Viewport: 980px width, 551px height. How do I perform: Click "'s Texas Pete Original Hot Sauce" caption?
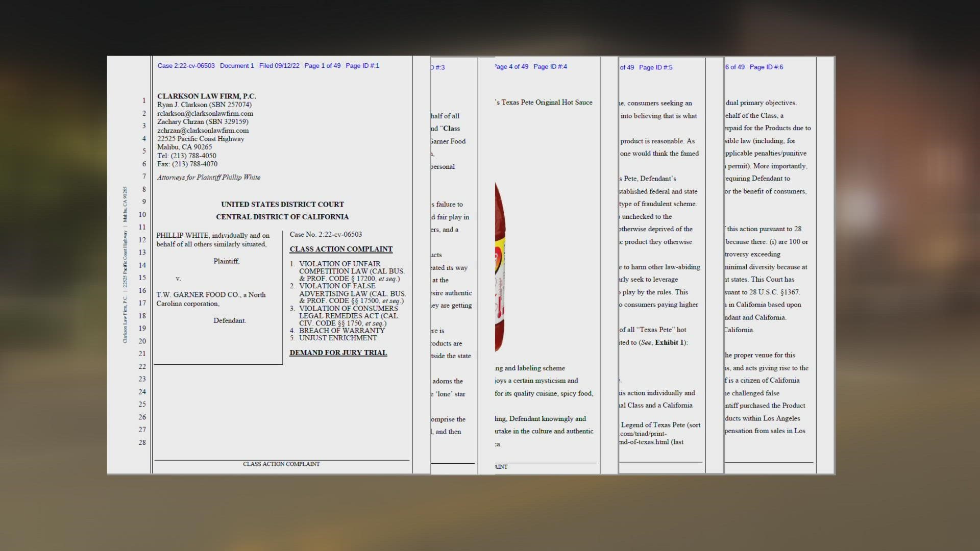[544, 103]
